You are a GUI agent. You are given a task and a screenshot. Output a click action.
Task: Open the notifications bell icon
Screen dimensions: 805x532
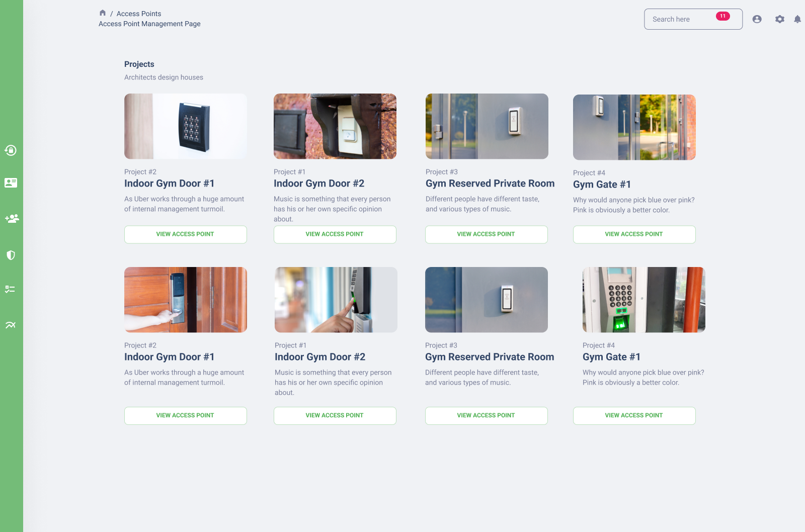797,19
